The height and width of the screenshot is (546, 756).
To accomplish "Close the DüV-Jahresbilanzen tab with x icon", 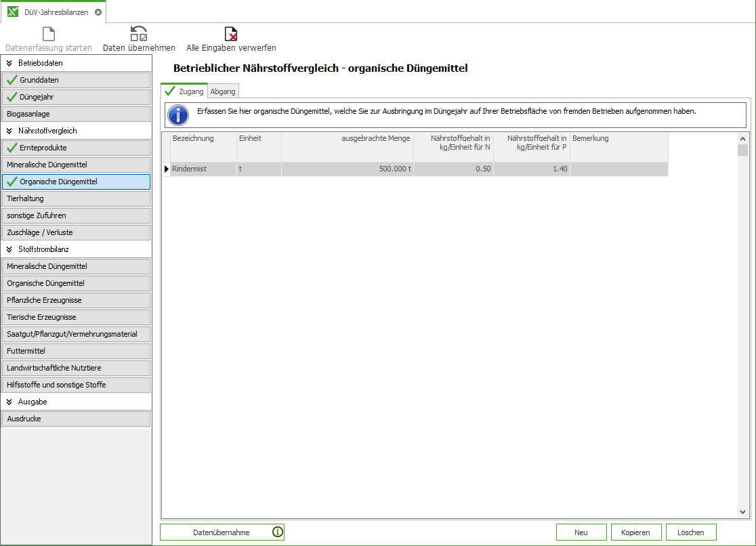I will pyautogui.click(x=98, y=12).
